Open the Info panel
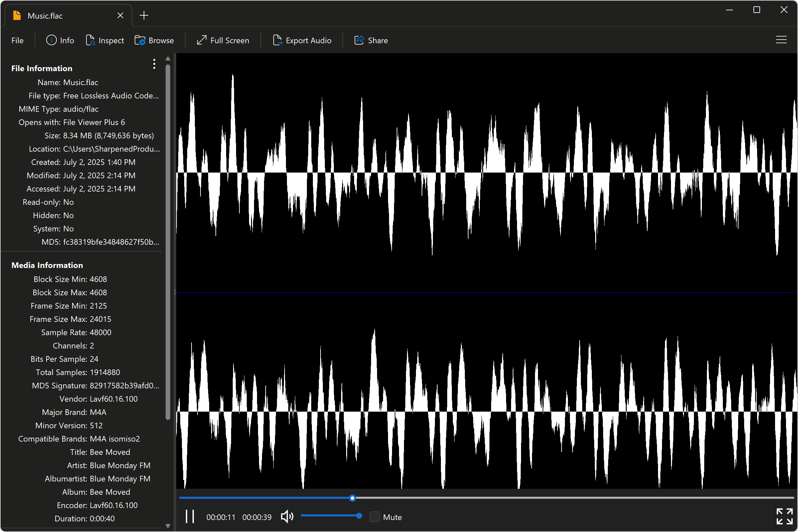 tap(60, 40)
